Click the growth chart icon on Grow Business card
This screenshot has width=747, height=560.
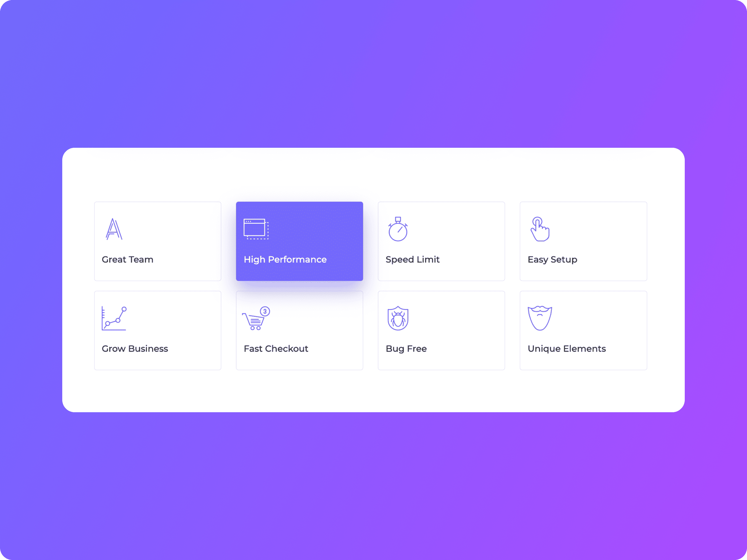114,318
